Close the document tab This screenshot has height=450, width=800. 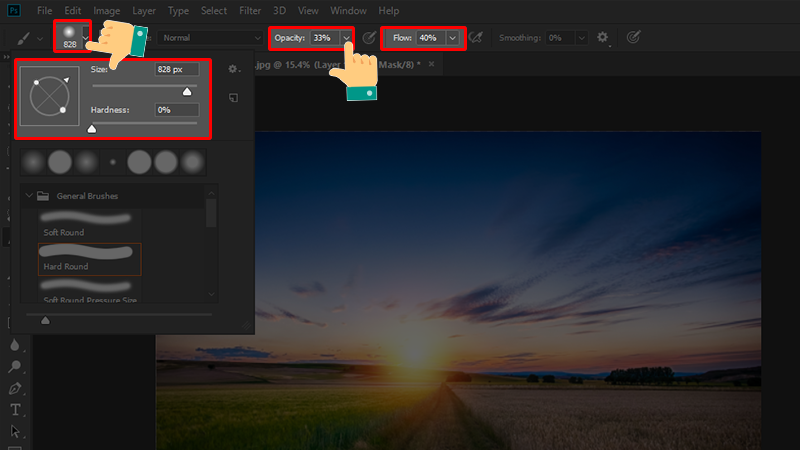click(432, 64)
